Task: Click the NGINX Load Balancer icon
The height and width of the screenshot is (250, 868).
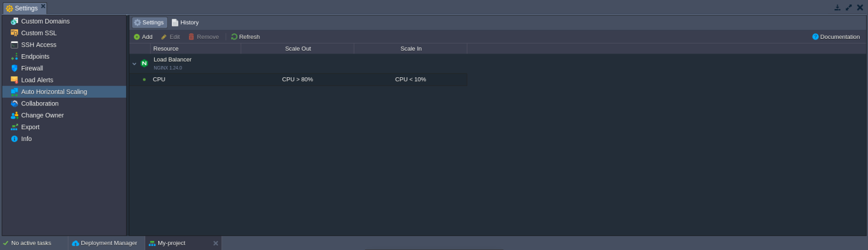Action: click(x=144, y=63)
